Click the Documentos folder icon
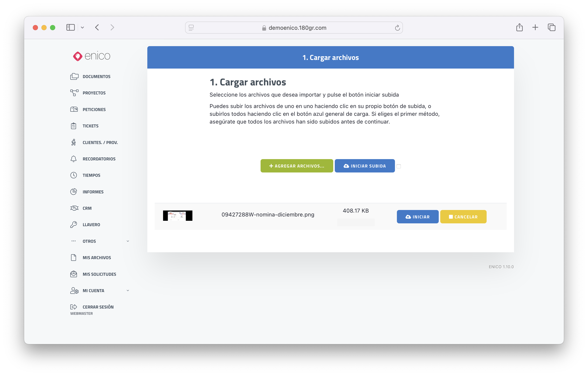 [74, 76]
